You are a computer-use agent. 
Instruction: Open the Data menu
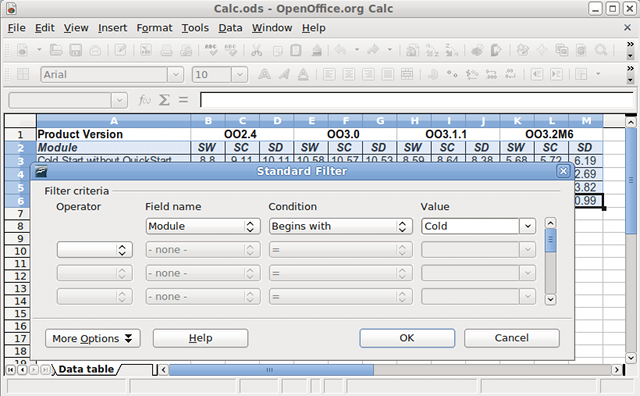pyautogui.click(x=230, y=28)
